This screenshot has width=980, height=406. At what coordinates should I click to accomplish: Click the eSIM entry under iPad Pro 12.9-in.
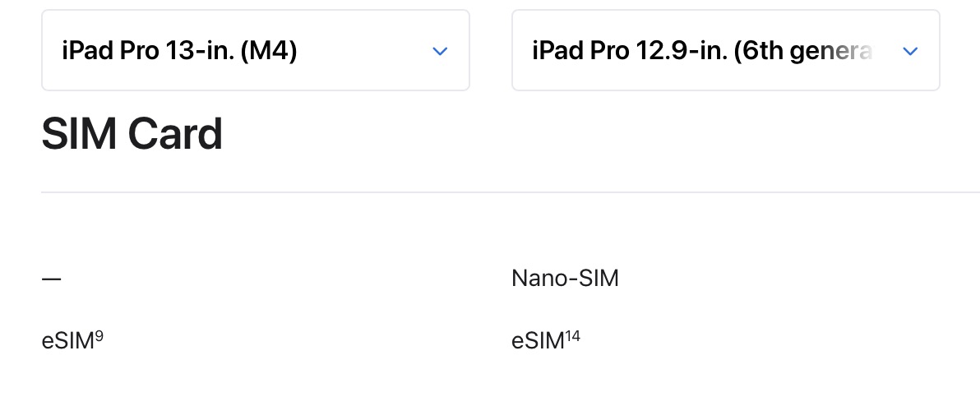(538, 340)
